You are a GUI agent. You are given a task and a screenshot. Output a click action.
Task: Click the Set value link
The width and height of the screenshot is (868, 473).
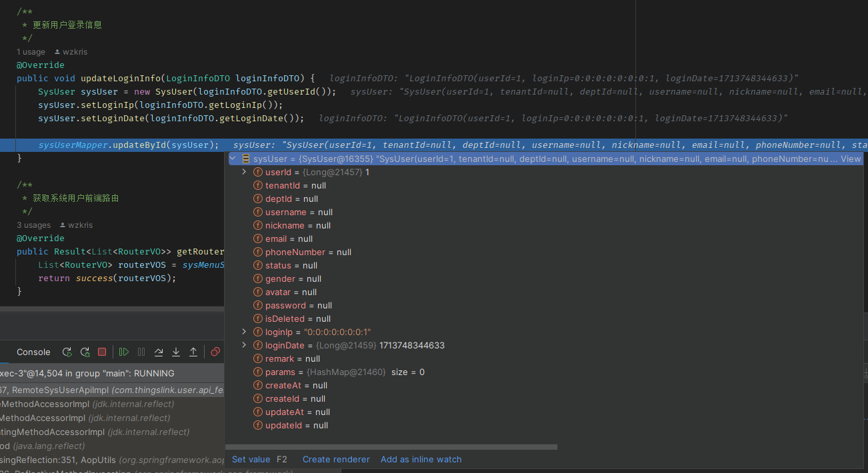251,459
